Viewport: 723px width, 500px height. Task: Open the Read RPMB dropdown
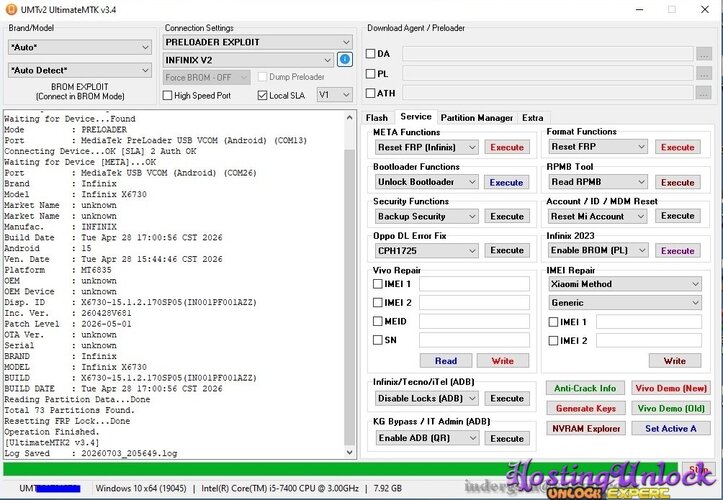coord(598,182)
